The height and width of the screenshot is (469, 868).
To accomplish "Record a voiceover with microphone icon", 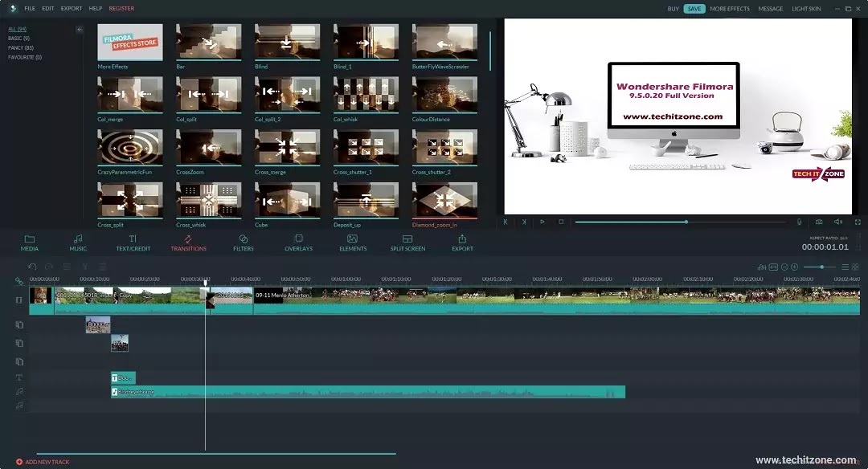I will coord(800,222).
